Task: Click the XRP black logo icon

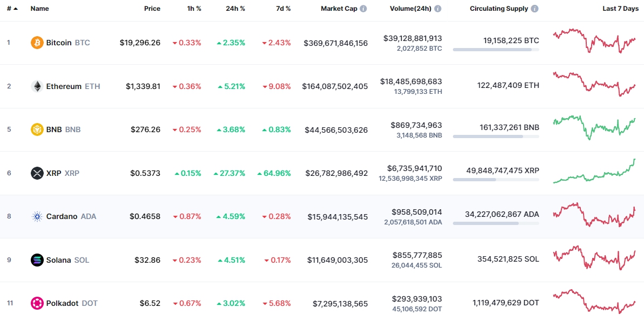Action: [x=37, y=173]
